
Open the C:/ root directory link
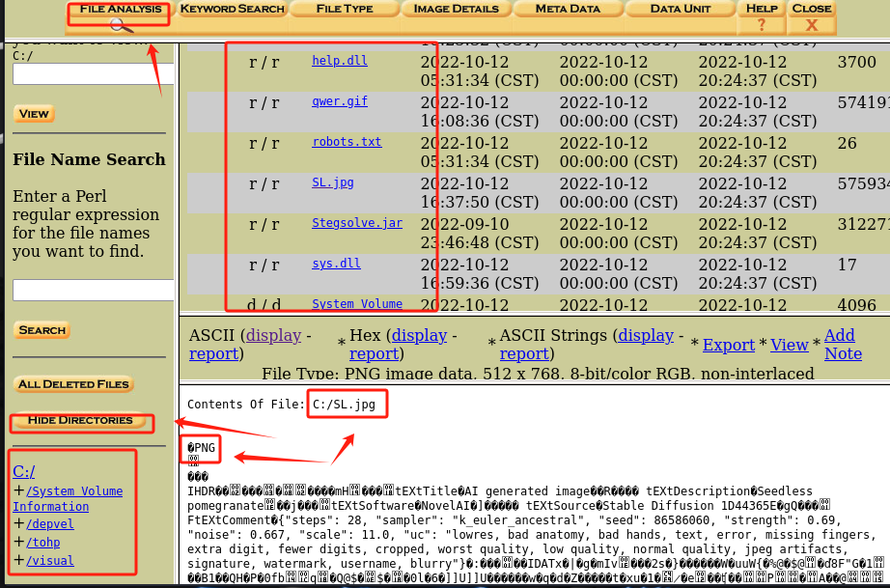(x=24, y=471)
